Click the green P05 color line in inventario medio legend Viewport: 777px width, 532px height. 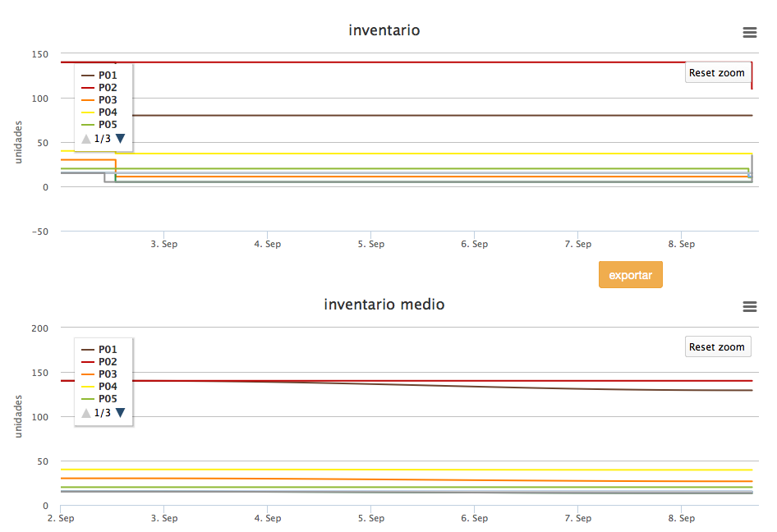(88, 398)
